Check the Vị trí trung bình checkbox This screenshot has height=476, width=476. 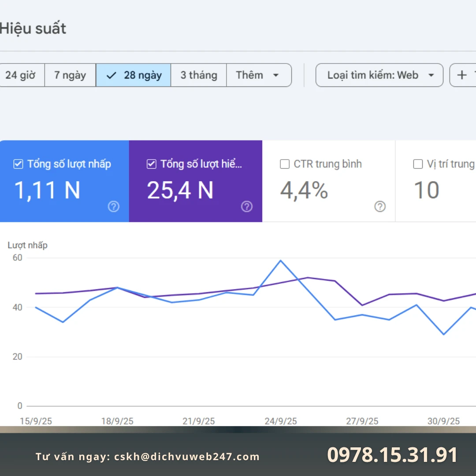(418, 164)
